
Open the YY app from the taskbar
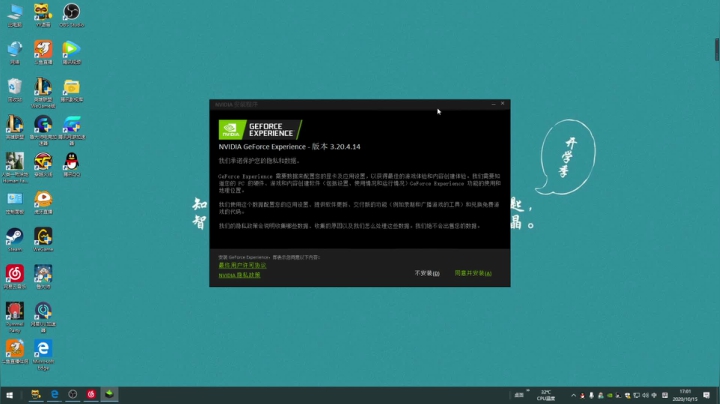[36, 394]
